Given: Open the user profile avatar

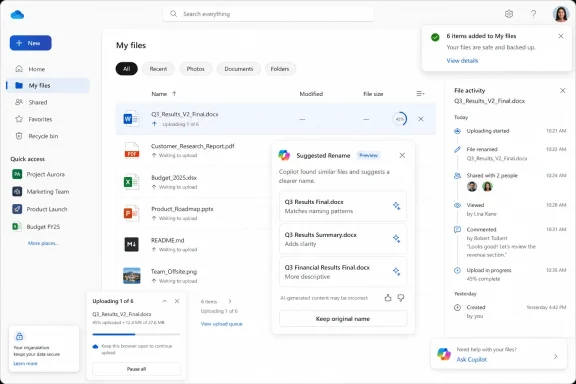Looking at the screenshot, I should pos(561,14).
